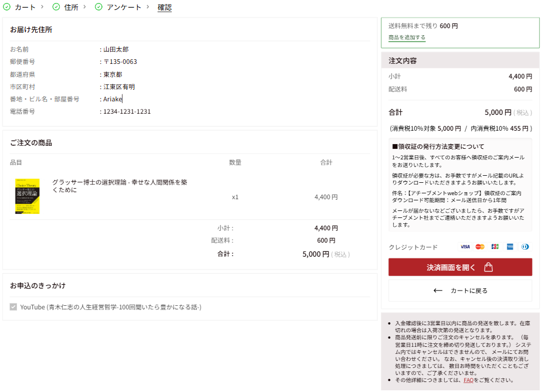Click the クレジットカード label
542x392 pixels.
413,247
